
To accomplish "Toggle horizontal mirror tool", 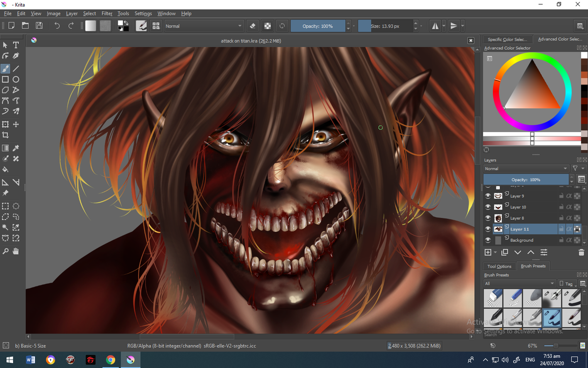I will click(435, 26).
